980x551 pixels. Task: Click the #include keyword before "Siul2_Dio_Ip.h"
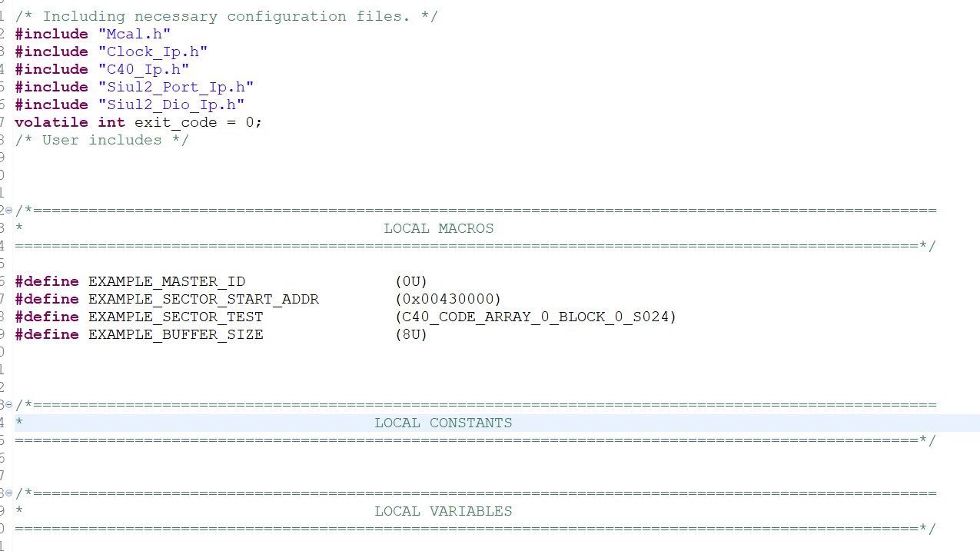(x=51, y=105)
